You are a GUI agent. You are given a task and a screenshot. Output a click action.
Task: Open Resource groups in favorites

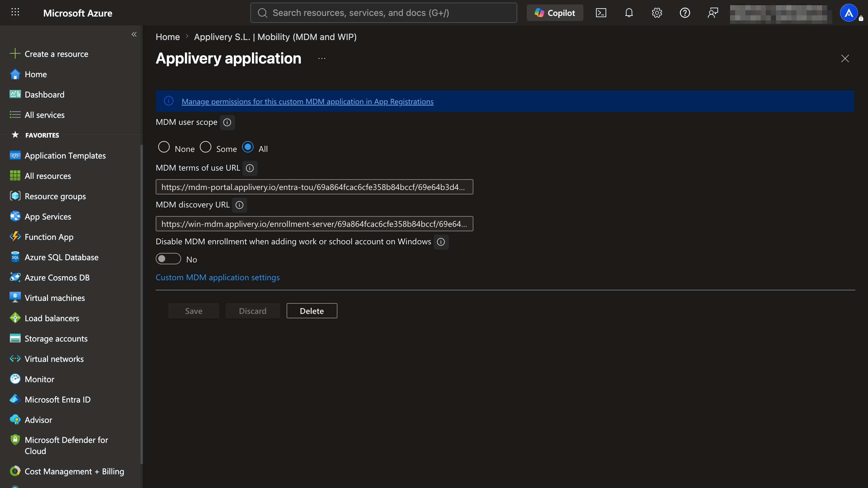[48, 196]
